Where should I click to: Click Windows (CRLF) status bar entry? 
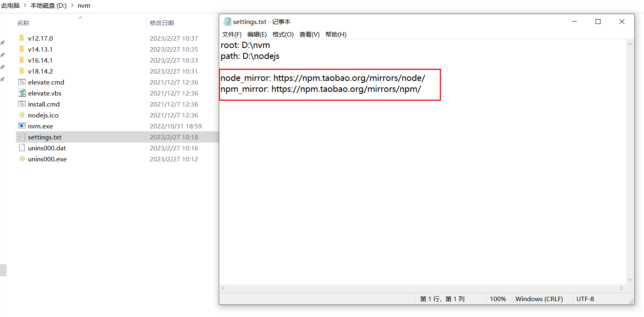click(539, 299)
